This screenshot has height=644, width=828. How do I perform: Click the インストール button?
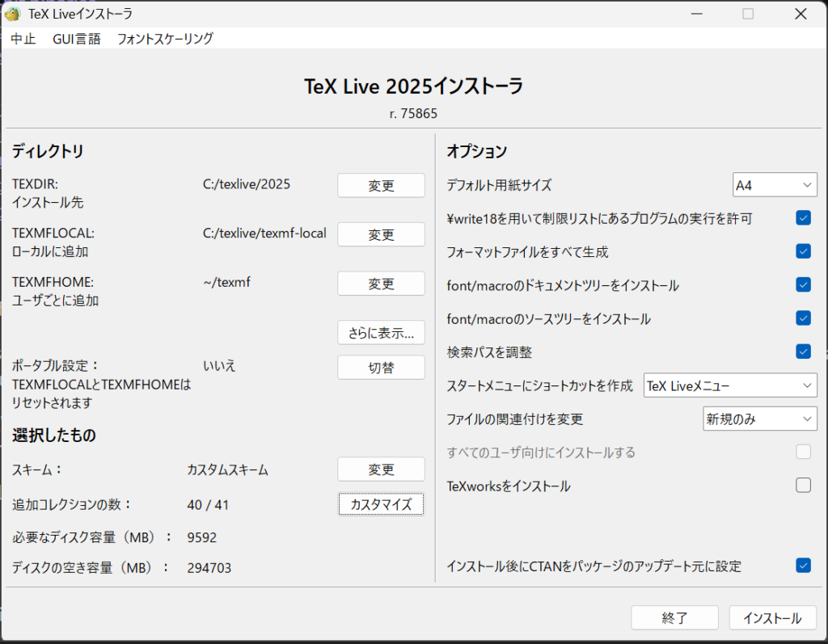[772, 618]
